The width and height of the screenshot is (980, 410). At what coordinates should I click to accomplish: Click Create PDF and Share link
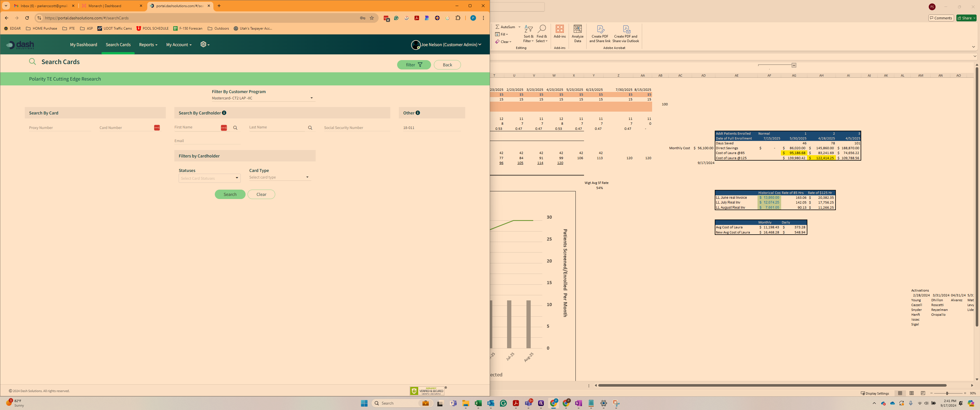[x=600, y=34]
